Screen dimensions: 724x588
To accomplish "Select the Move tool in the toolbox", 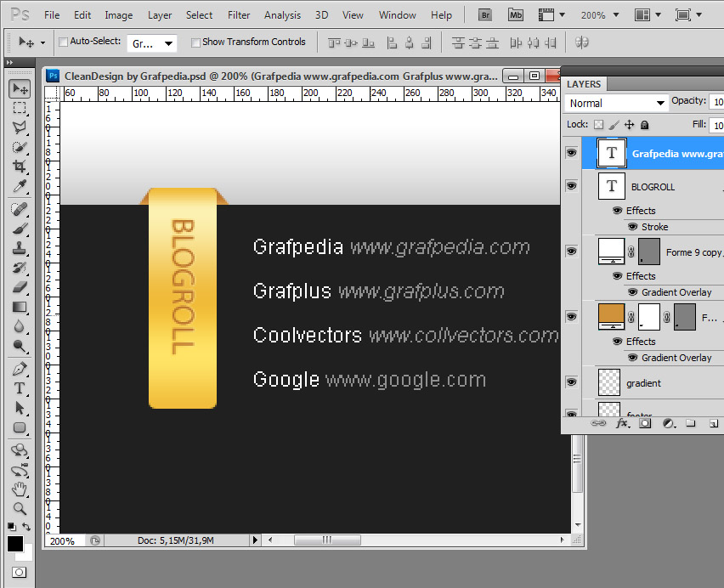I will tap(20, 88).
